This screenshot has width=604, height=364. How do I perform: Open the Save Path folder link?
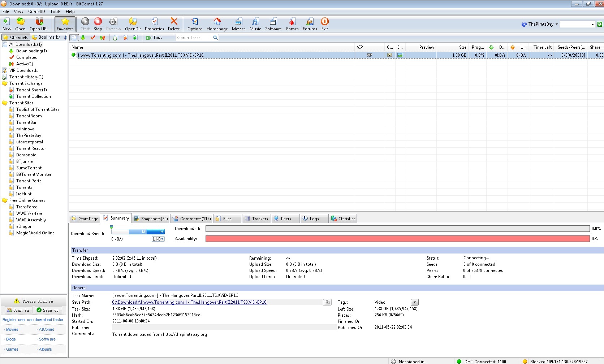(189, 302)
